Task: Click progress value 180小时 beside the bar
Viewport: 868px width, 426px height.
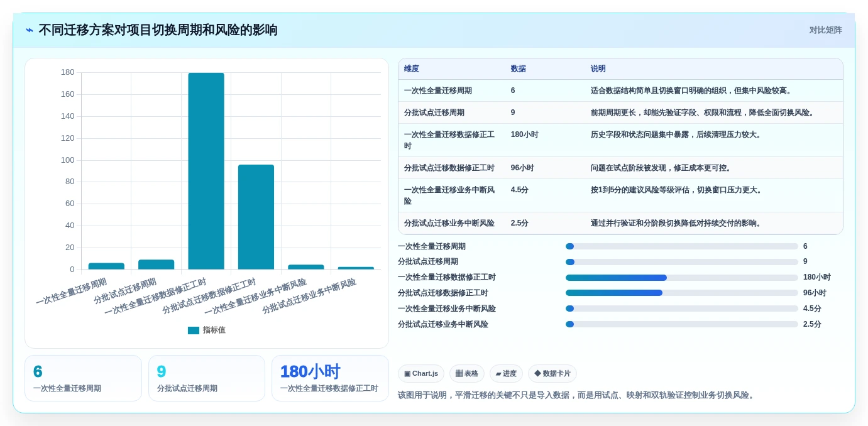Action: pyautogui.click(x=817, y=278)
